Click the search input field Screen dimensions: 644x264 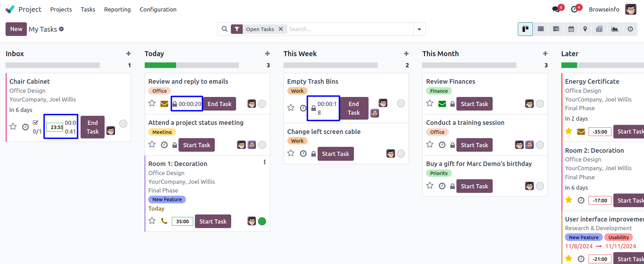[349, 29]
